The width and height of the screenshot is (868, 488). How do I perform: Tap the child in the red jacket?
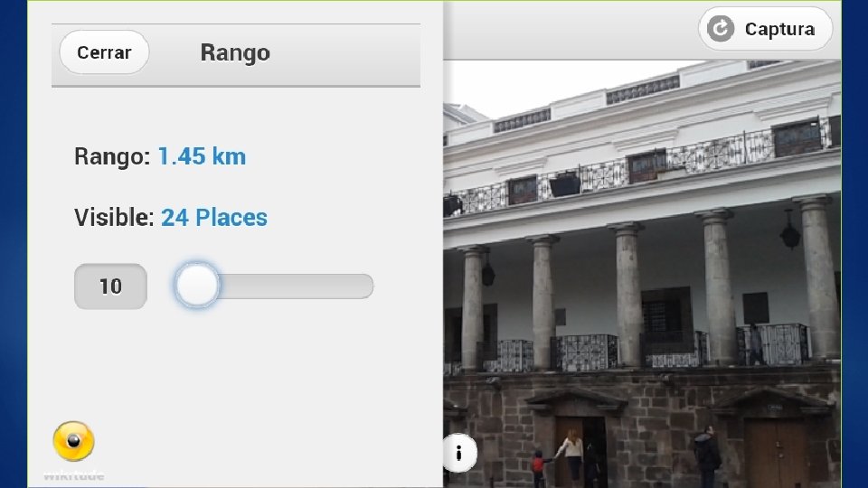(x=538, y=468)
